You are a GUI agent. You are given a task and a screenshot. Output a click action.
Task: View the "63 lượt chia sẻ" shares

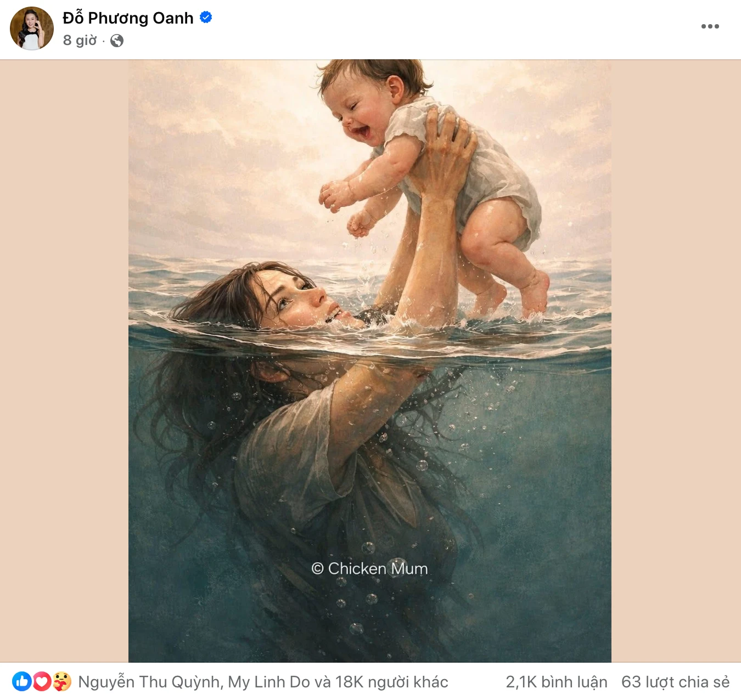click(x=675, y=682)
